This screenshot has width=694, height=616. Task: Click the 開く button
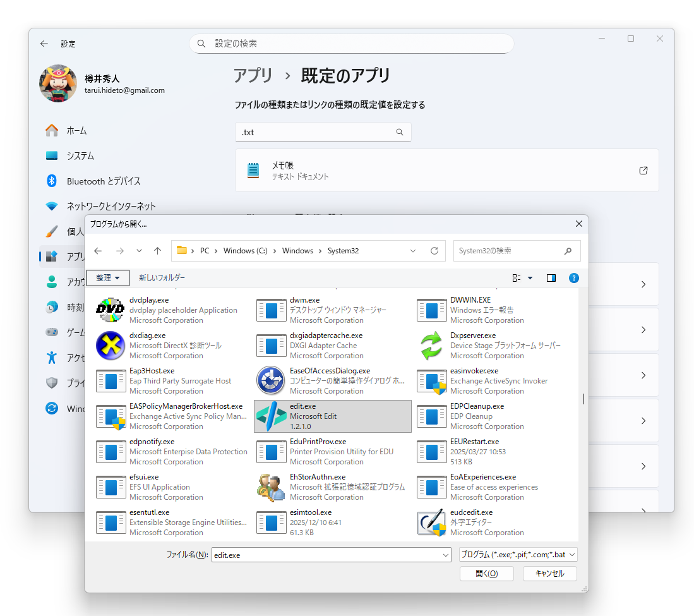pos(486,574)
